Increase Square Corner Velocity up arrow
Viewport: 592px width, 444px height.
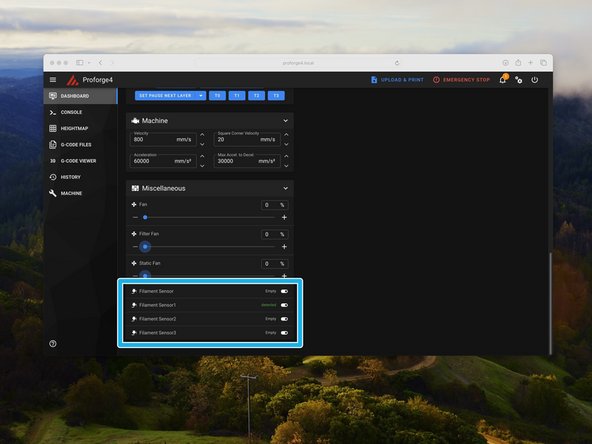(286, 134)
